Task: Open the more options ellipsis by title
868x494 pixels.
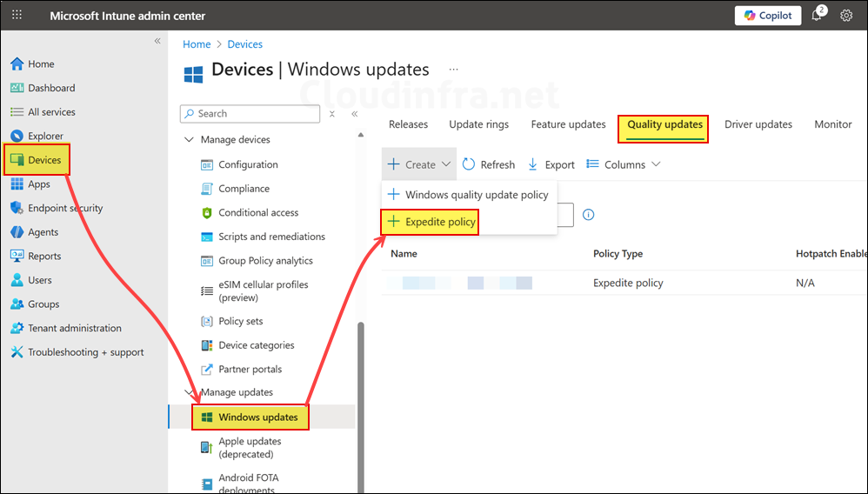Action: point(453,70)
